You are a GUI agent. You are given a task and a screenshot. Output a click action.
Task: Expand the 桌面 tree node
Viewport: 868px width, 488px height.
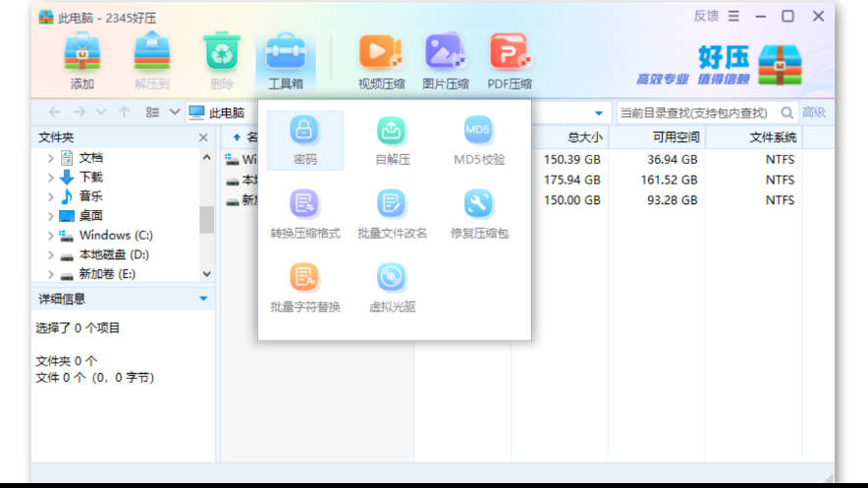click(50, 216)
